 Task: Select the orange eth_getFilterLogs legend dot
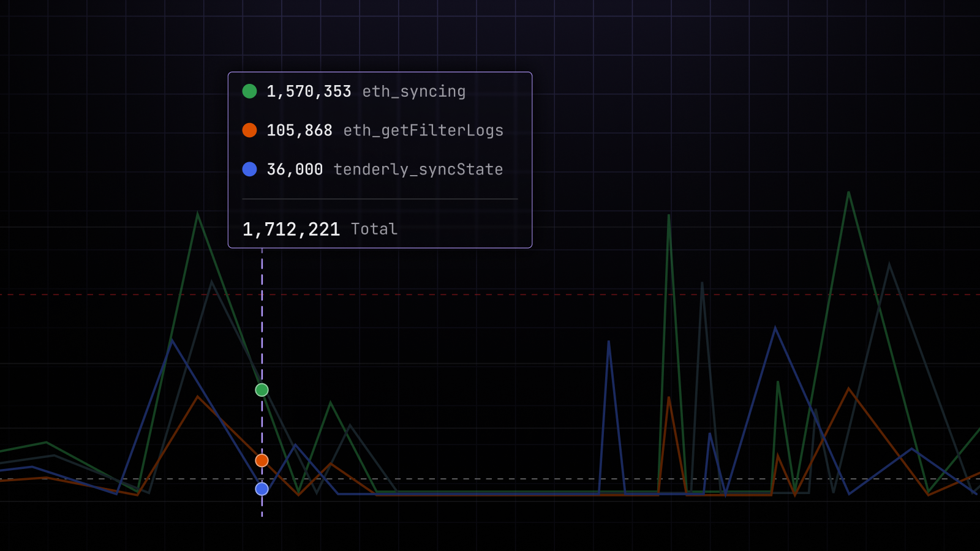point(249,130)
